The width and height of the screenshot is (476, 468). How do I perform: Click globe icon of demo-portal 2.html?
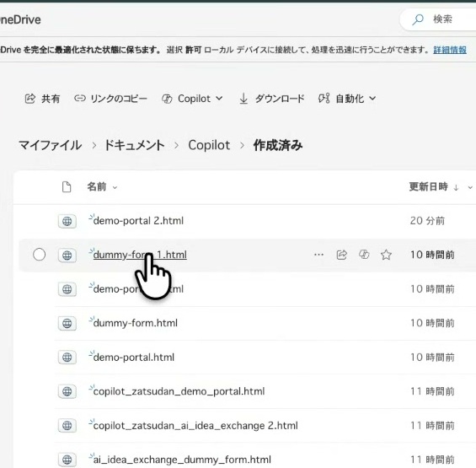(67, 221)
